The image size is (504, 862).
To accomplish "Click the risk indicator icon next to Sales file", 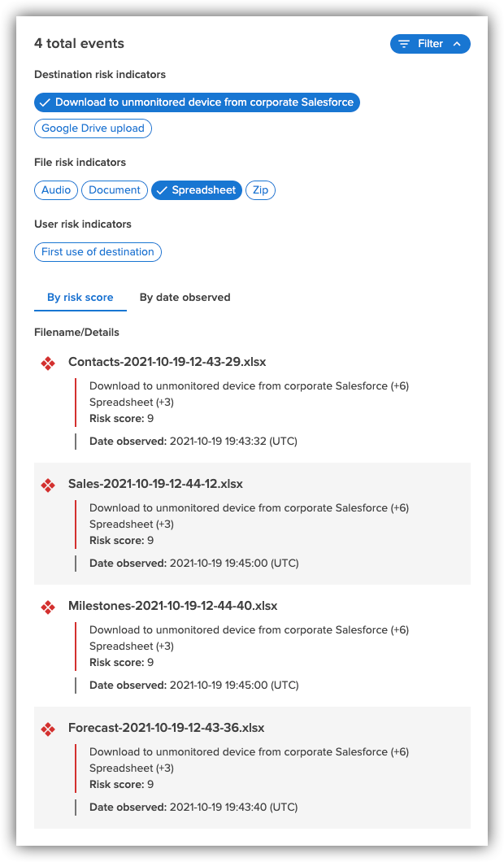I will click(x=47, y=485).
